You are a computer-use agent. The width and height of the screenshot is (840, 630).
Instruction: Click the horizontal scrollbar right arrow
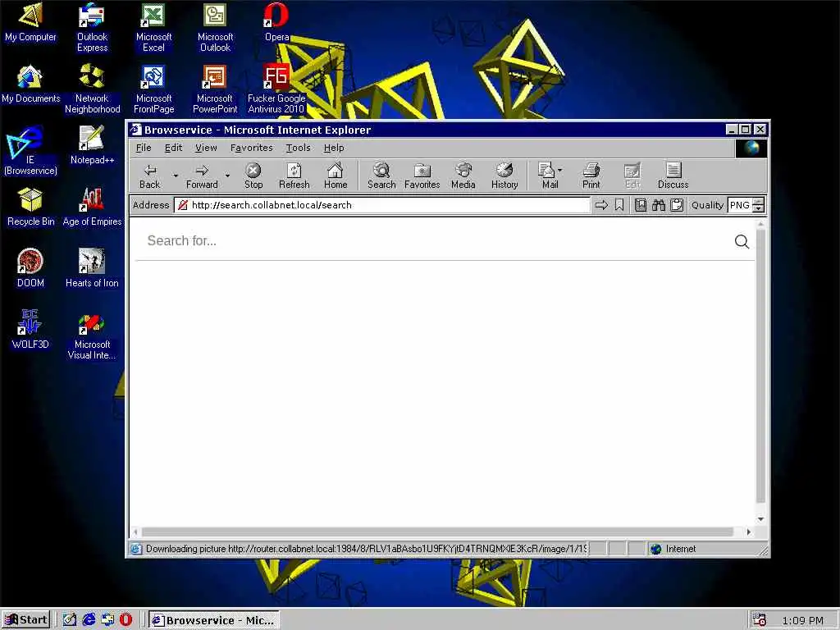pyautogui.click(x=749, y=532)
